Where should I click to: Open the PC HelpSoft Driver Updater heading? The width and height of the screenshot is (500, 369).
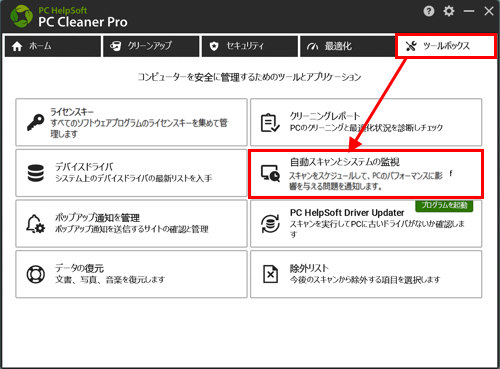347,213
